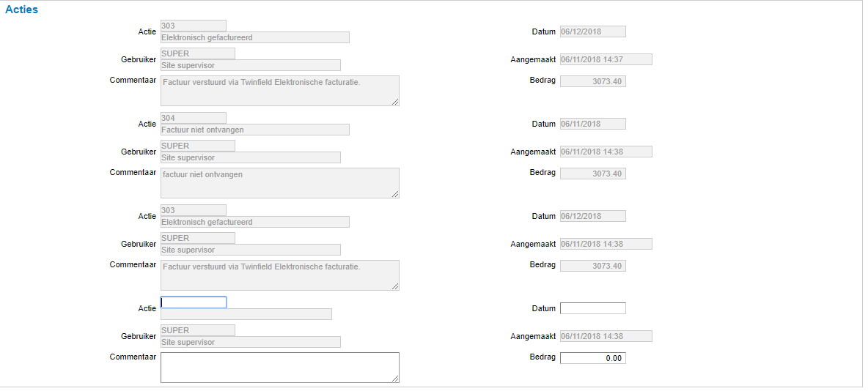Click the blank description field under empty Actie
868x391 pixels.
[246, 314]
